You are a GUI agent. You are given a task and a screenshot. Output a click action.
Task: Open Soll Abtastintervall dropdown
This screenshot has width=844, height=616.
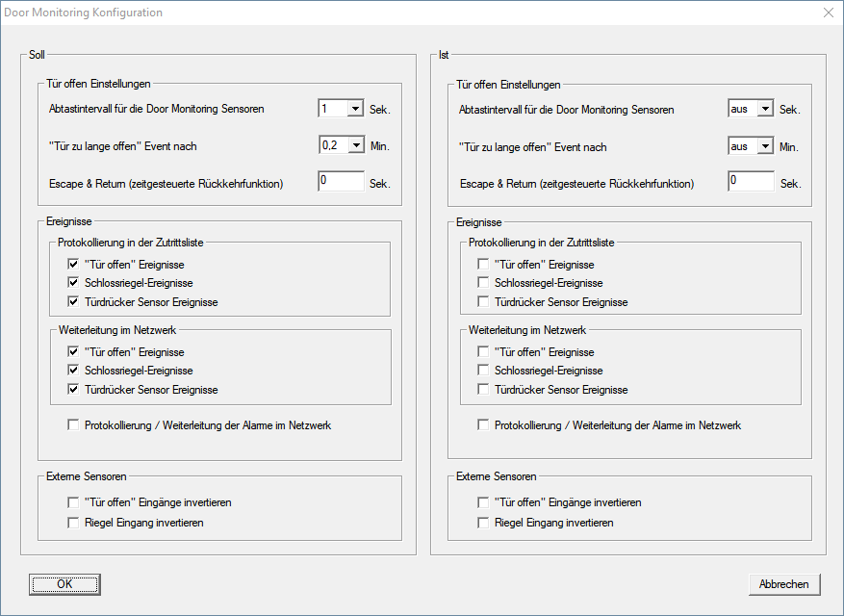(355, 109)
